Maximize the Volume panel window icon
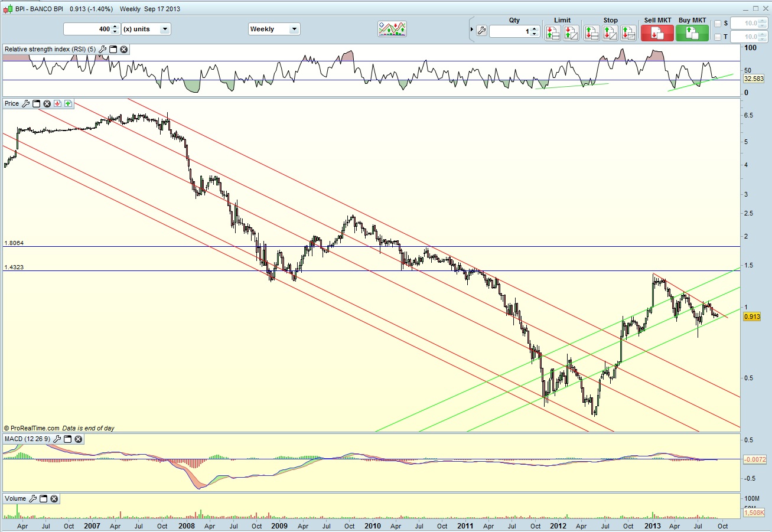 tap(44, 499)
